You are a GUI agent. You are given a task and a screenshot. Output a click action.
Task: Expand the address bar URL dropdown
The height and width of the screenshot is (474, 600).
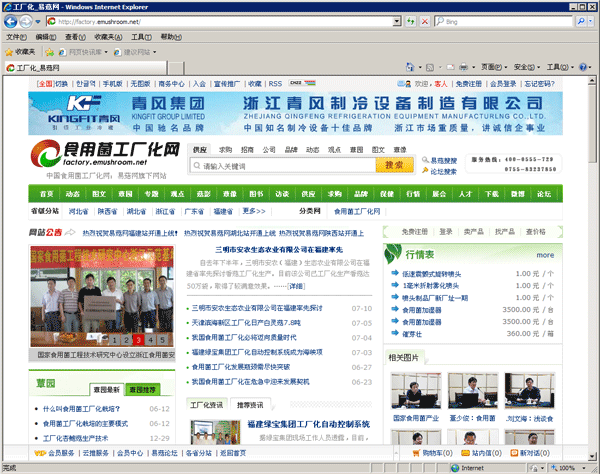[396, 21]
